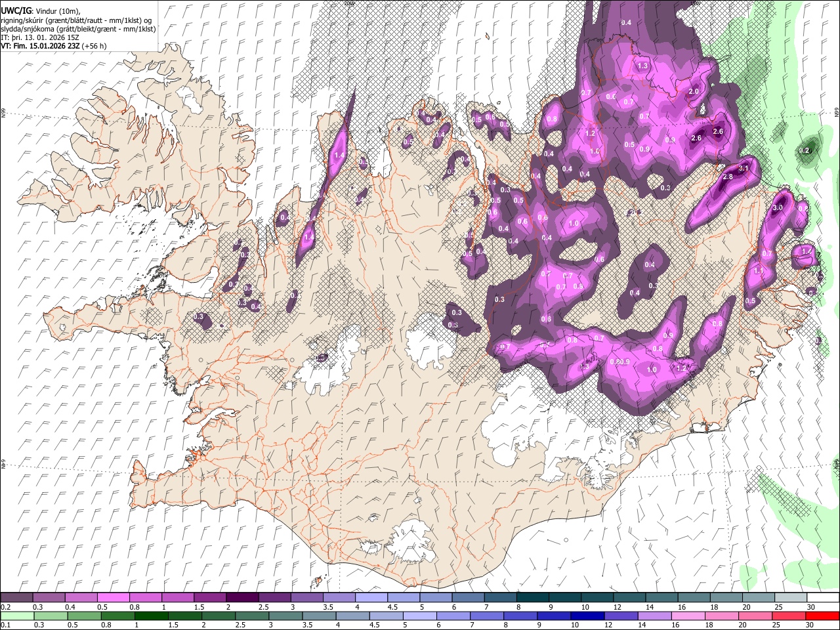Click the 3.1 snowfall value on the map
Screen dimensions: 840x630
pos(744,169)
